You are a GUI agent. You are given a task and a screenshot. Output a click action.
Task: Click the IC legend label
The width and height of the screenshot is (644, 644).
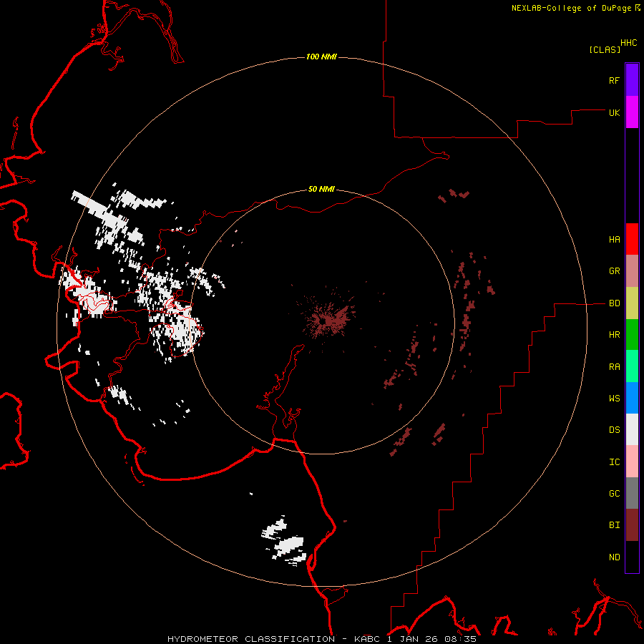(614, 462)
